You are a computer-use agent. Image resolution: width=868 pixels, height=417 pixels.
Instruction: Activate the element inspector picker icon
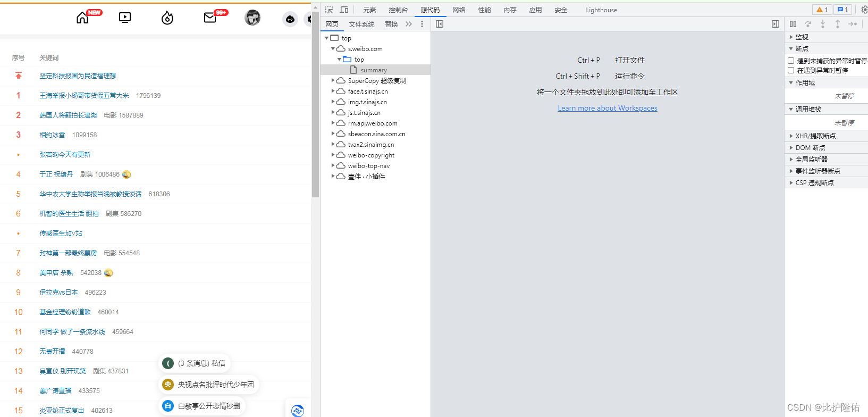pos(329,10)
